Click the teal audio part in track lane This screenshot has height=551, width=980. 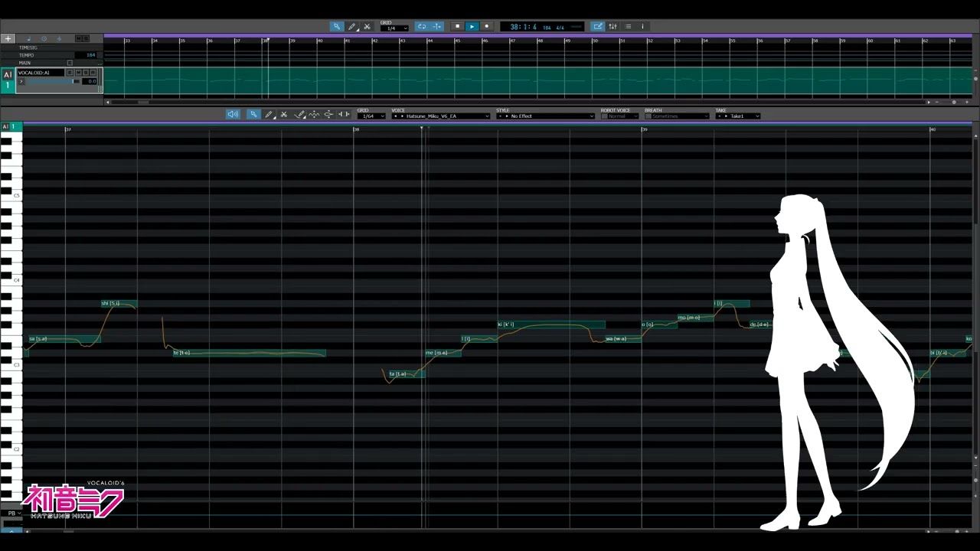click(537, 81)
